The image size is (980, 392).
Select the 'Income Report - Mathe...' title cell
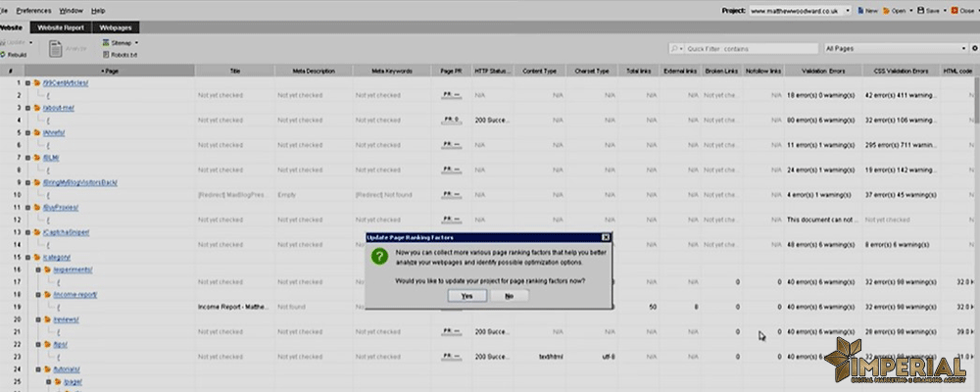tap(235, 307)
